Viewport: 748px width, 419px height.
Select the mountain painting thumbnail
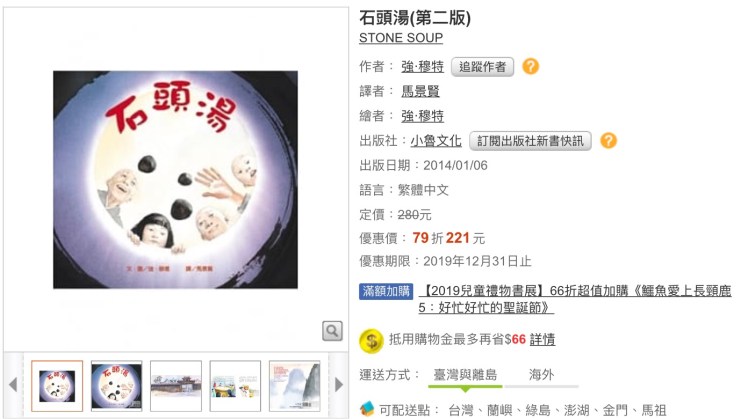(294, 386)
